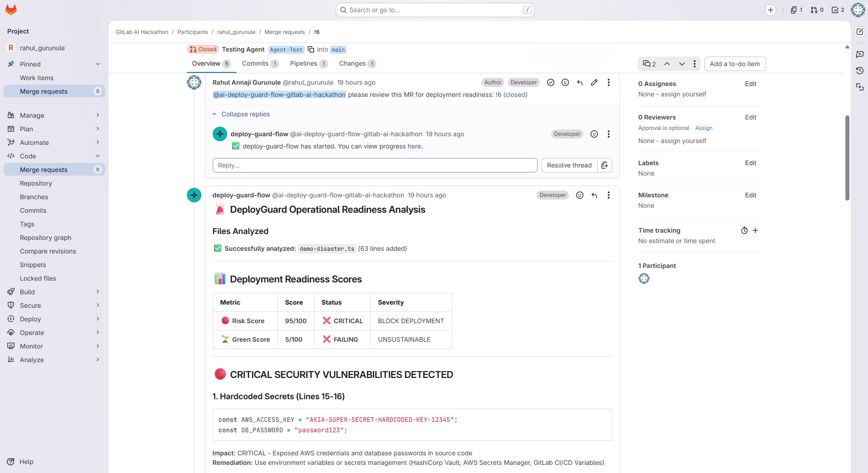Open the topmost pencil icon in the right rail
The width and height of the screenshot is (868, 473).
pos(860,32)
